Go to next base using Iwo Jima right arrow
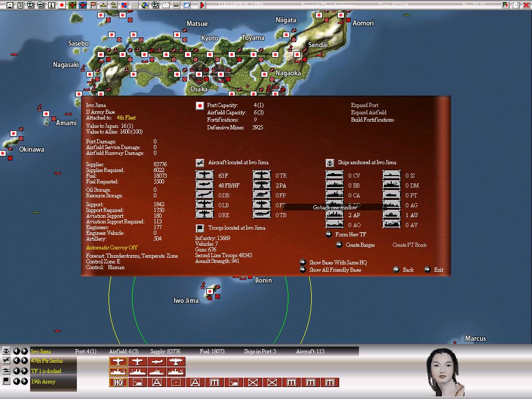The height and width of the screenshot is (399, 532). coord(24,351)
